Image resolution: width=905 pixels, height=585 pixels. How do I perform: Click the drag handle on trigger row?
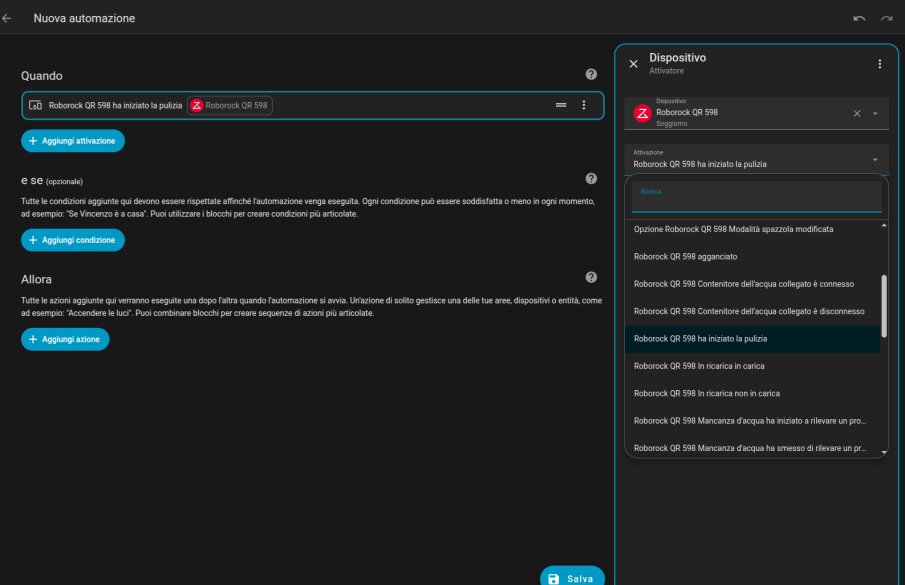pyautogui.click(x=561, y=105)
